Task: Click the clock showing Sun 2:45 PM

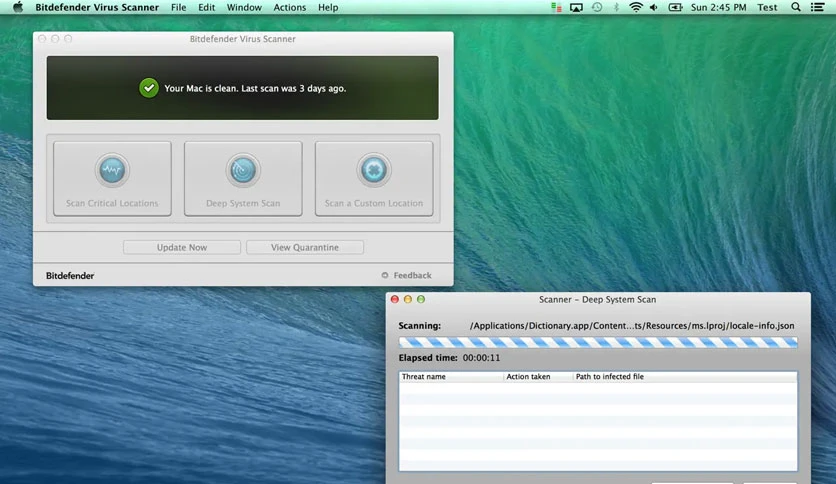Action: point(718,7)
